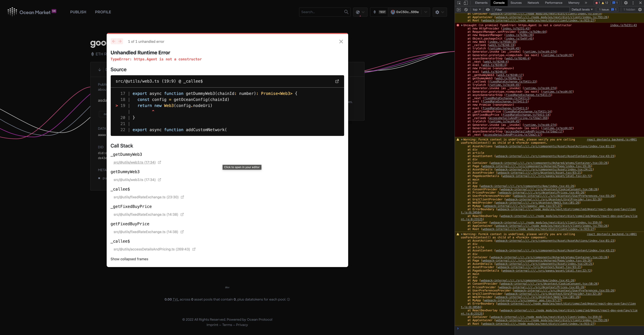Open accessDetailsAndPricing.ts (269:43) frame link
Viewport: 644px width, 335px height.
[x=152, y=249]
